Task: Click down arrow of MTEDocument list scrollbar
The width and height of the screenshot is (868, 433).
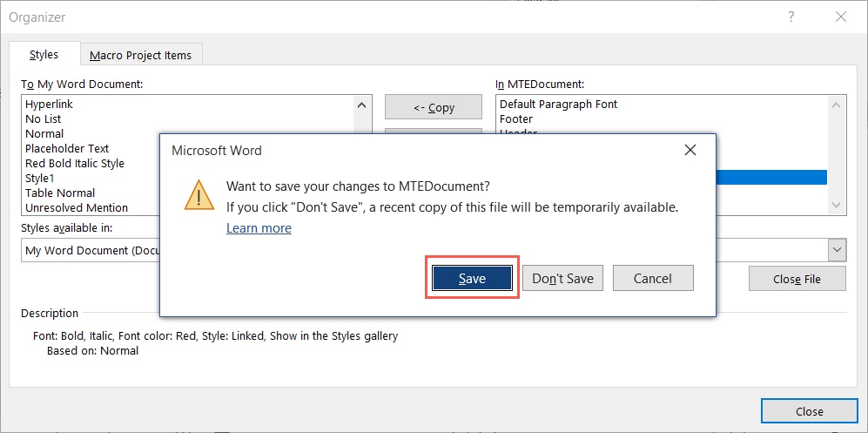Action: [x=836, y=205]
